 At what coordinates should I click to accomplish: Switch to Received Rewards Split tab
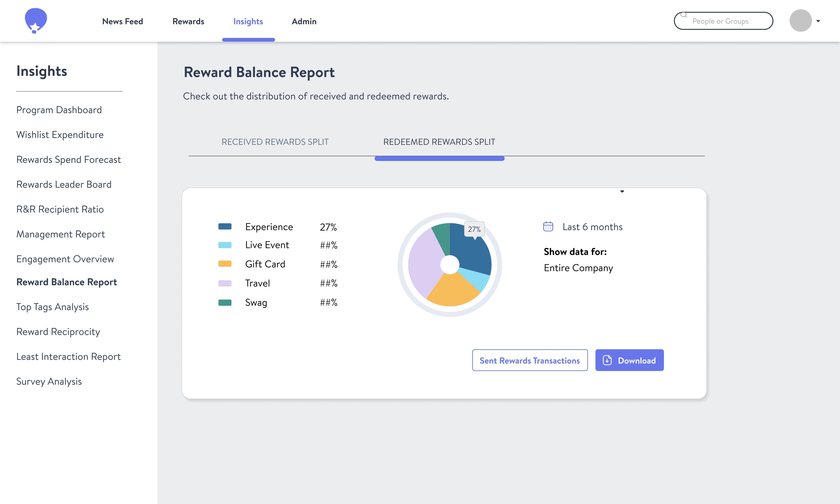275,142
